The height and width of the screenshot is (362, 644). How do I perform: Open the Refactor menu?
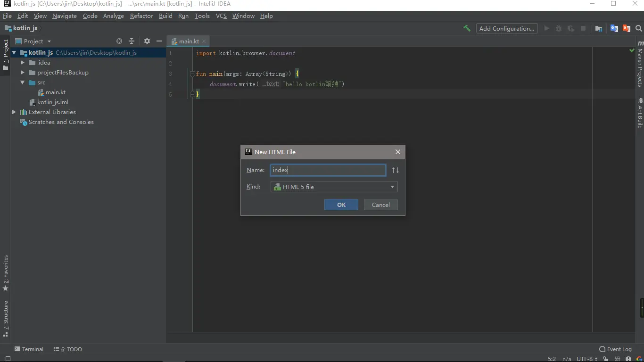[x=141, y=16]
